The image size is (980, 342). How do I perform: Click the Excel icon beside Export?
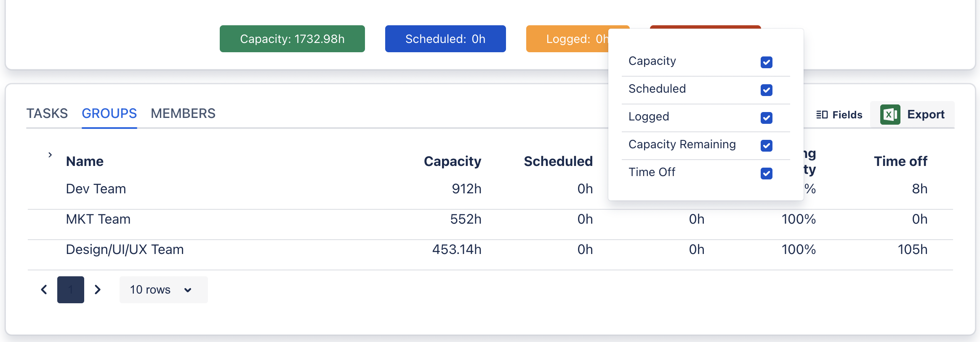tap(890, 115)
